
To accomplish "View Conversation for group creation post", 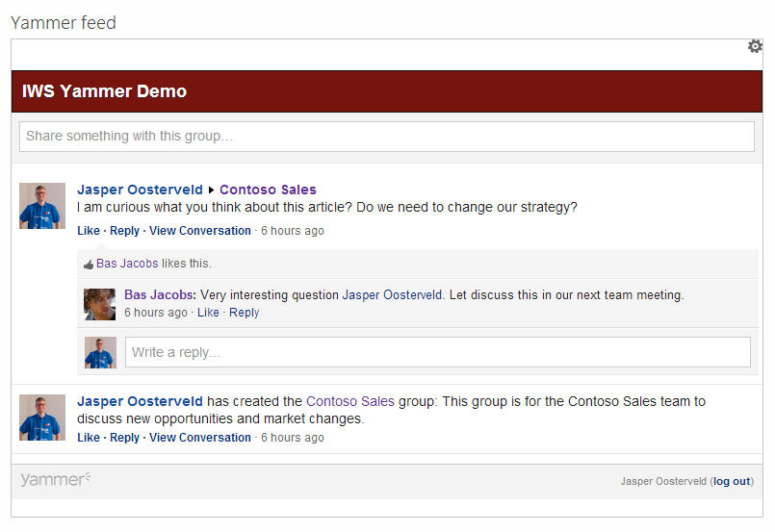I will 199,438.
